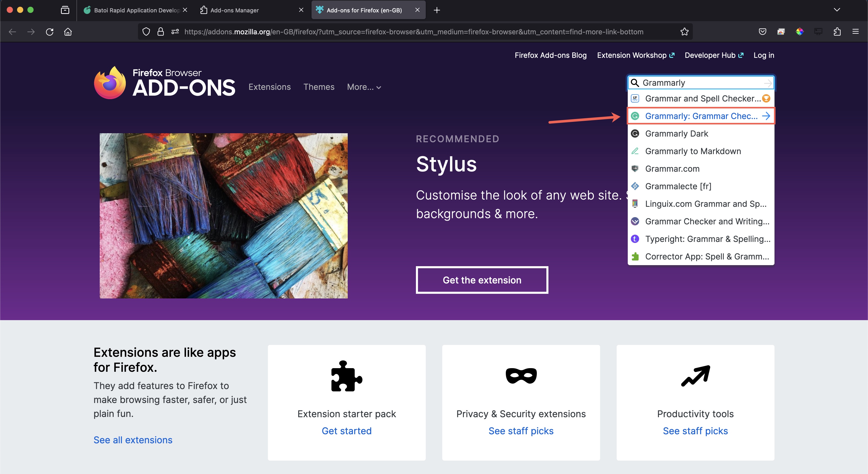Go to the browser home page
The height and width of the screenshot is (474, 868).
[68, 32]
